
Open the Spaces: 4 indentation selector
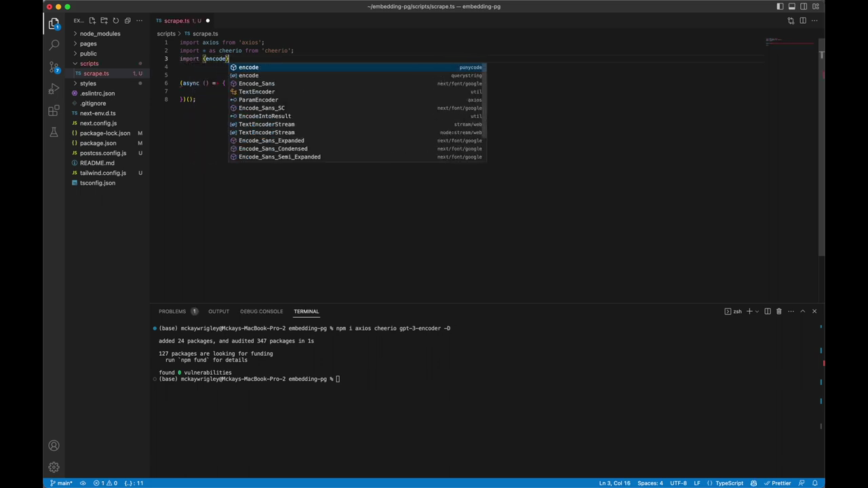(650, 483)
